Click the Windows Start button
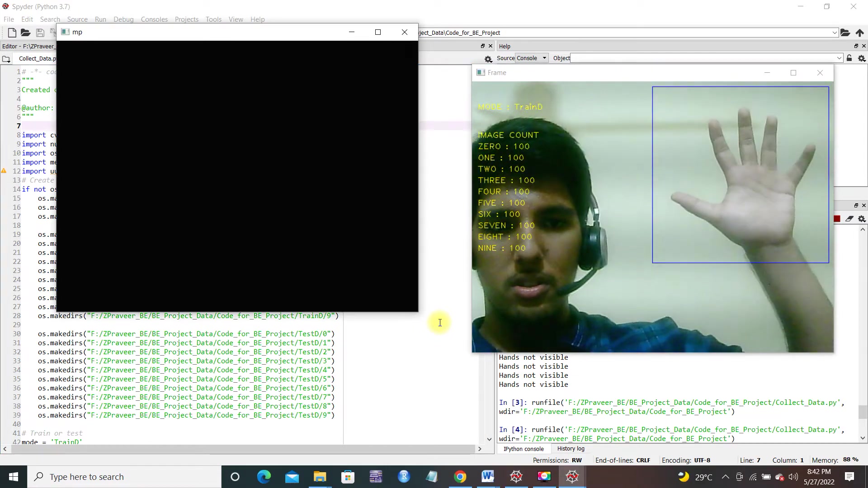 pos(14,477)
